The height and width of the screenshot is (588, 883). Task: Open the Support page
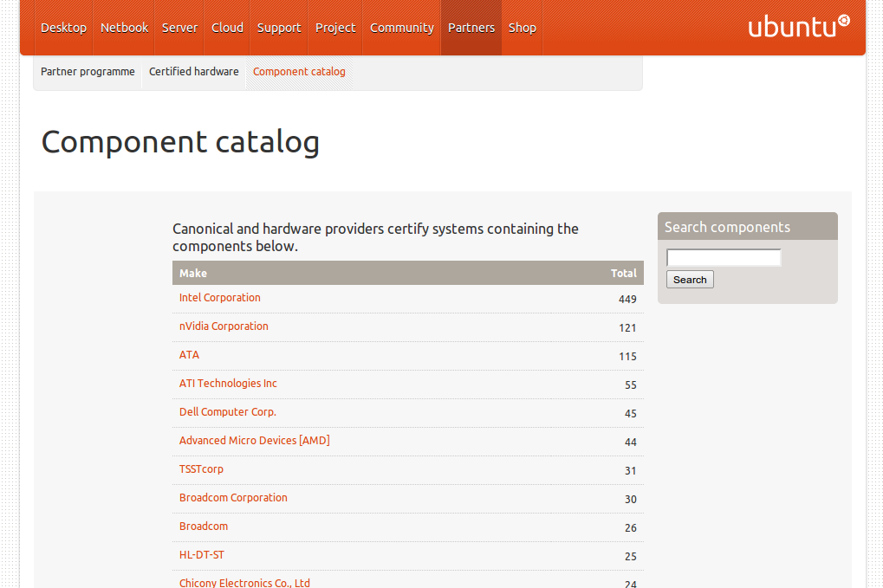click(279, 28)
